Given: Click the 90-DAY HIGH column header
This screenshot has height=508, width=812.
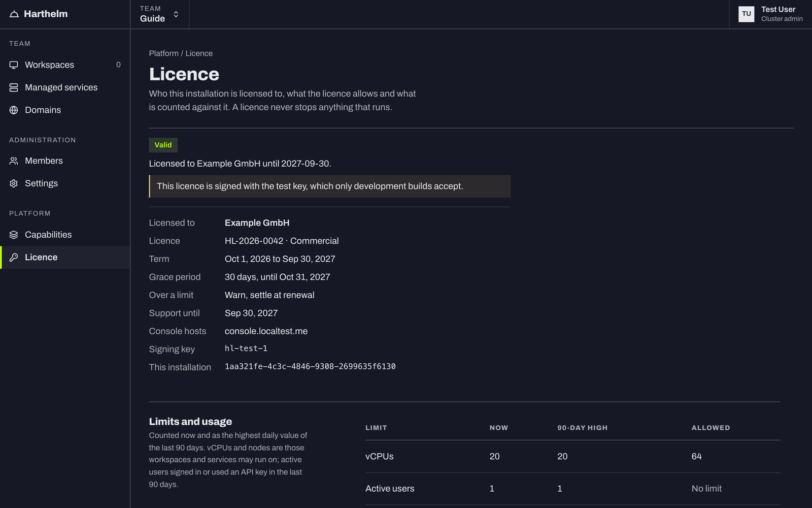Looking at the screenshot, I should coord(582,428).
